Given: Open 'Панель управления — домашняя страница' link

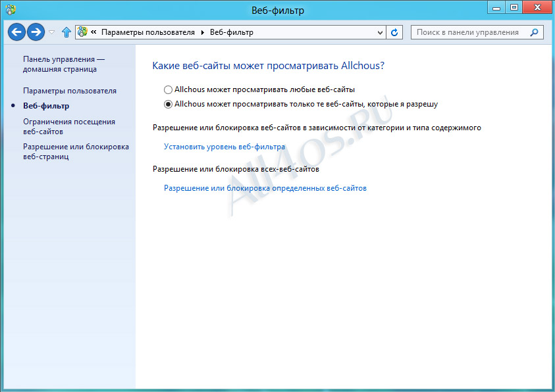Looking at the screenshot, I should (x=64, y=64).
